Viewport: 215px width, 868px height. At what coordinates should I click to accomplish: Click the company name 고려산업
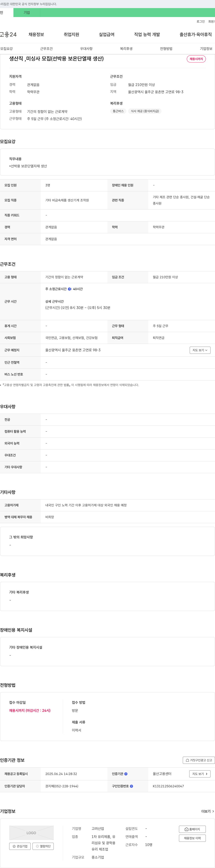98,829
